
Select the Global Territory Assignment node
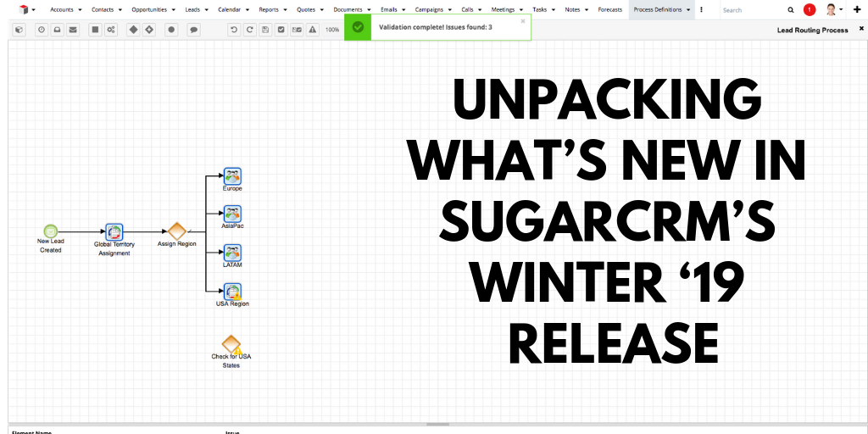(x=114, y=232)
